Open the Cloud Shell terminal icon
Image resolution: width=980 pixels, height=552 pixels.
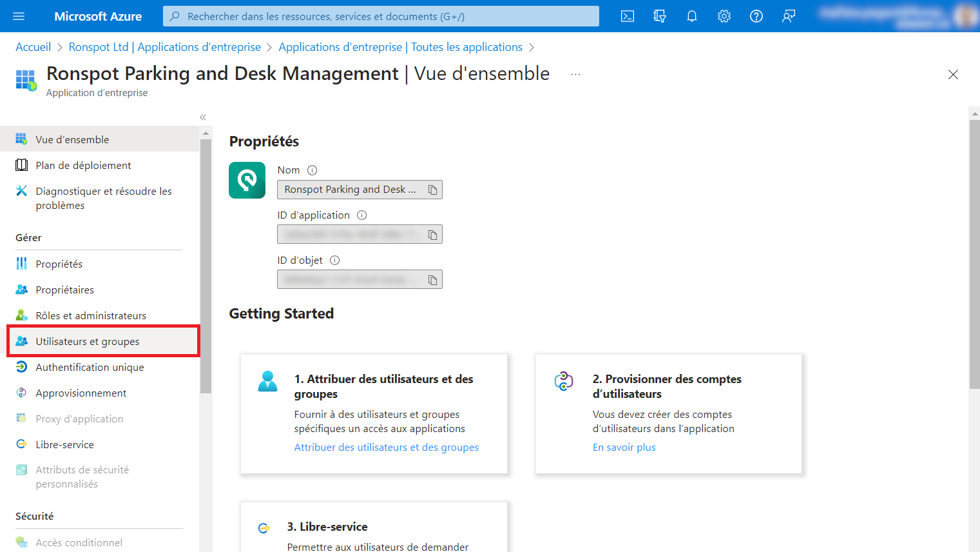coord(627,15)
